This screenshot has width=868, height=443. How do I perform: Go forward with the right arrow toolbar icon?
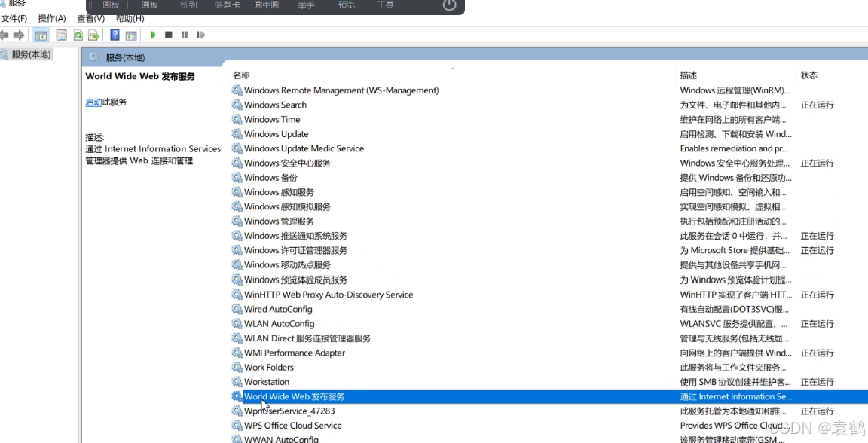click(19, 35)
